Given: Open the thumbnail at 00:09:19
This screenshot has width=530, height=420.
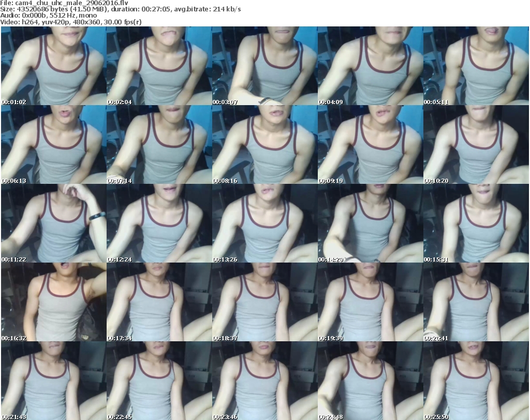Looking at the screenshot, I should pos(370,144).
